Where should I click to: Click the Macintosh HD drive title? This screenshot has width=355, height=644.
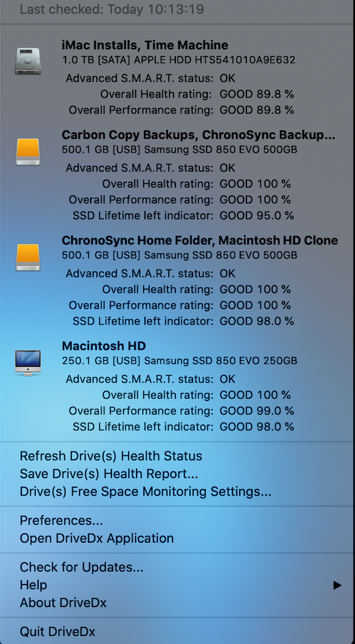[104, 346]
